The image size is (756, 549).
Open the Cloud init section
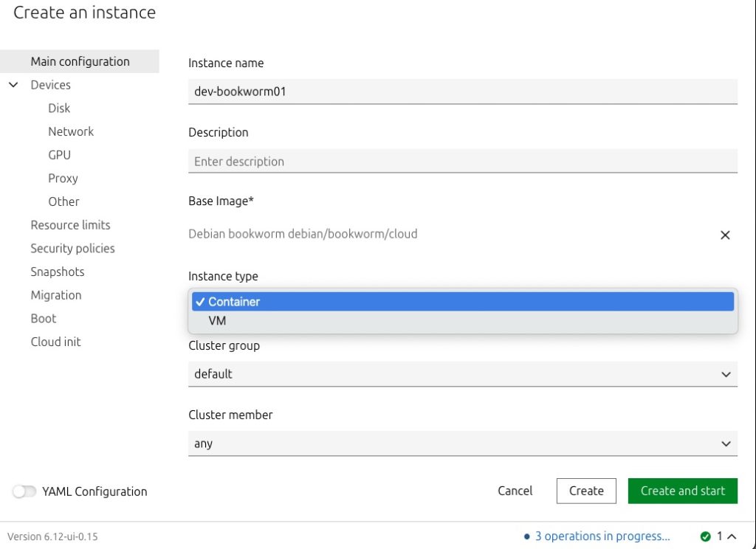tap(55, 342)
